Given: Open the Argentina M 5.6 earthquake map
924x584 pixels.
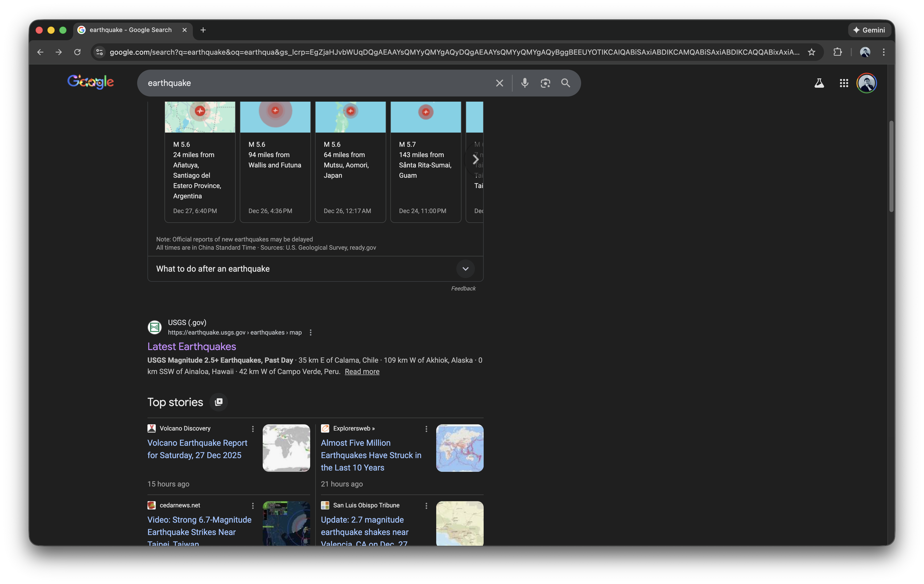Looking at the screenshot, I should click(200, 117).
